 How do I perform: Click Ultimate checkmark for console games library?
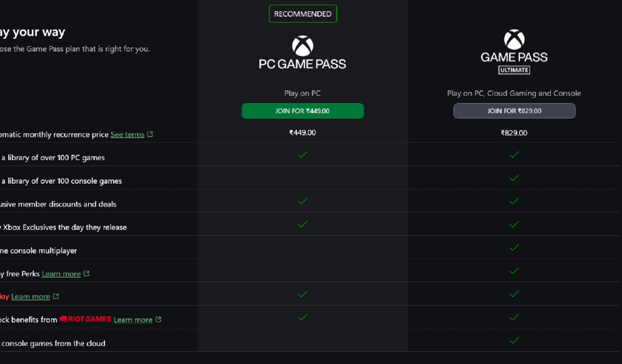point(514,178)
